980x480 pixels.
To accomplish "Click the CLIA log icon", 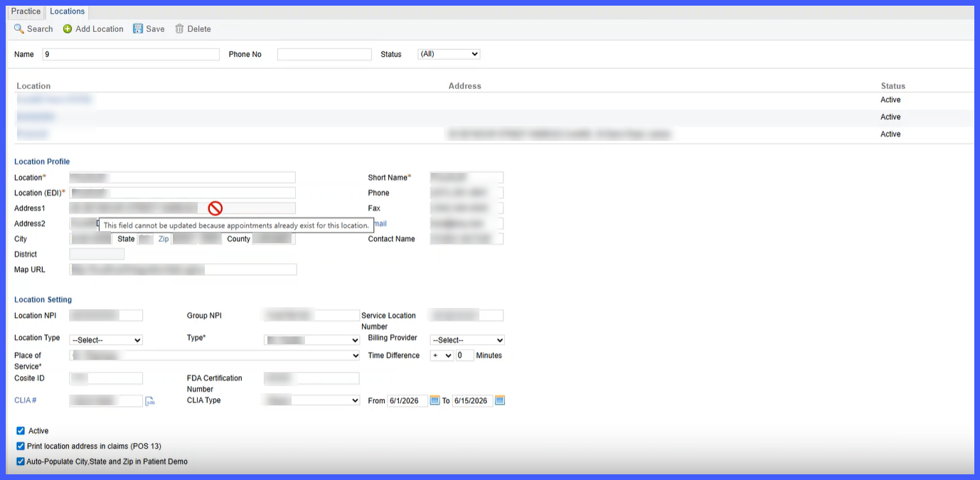I will click(x=150, y=402).
